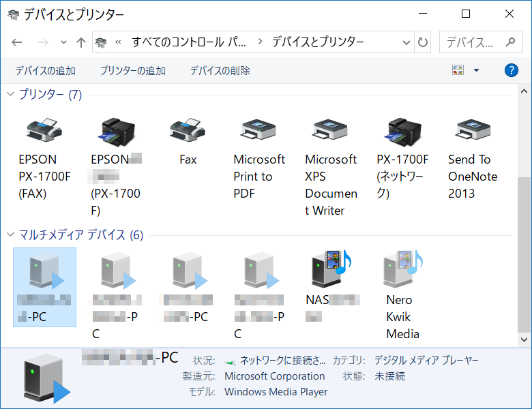Click the help question mark icon
Screen dimensions: 532x409
[x=512, y=70]
